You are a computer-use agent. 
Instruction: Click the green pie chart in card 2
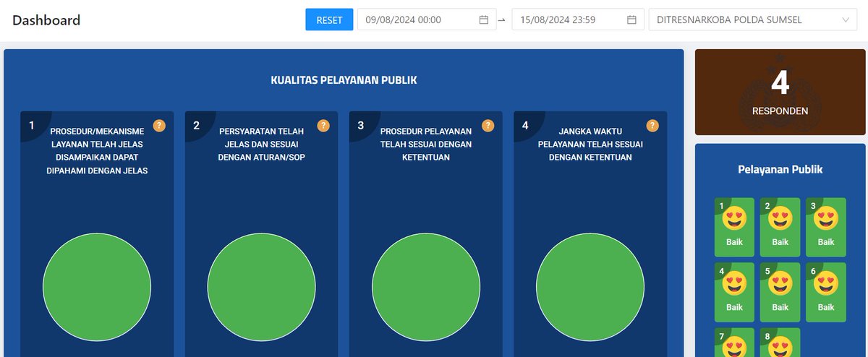coord(261,286)
